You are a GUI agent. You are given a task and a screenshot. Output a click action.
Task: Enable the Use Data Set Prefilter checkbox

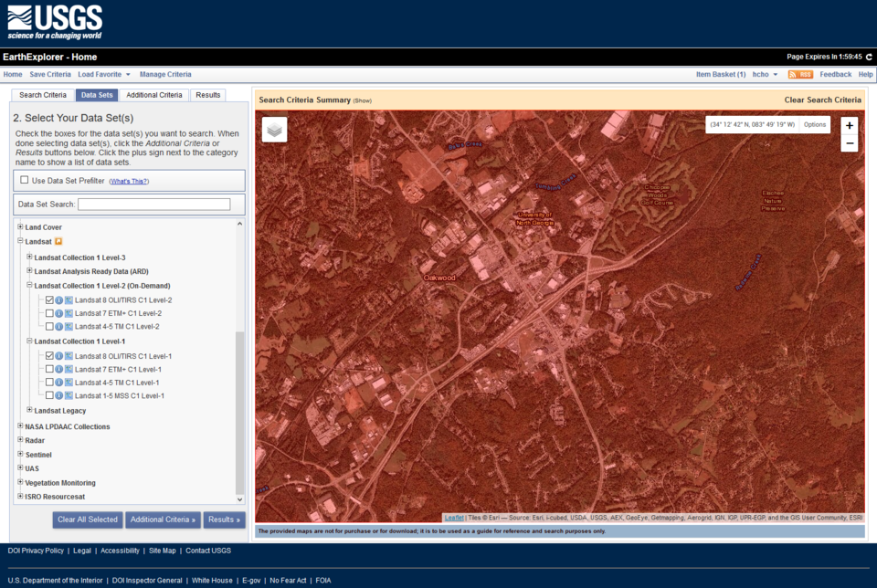tap(25, 179)
